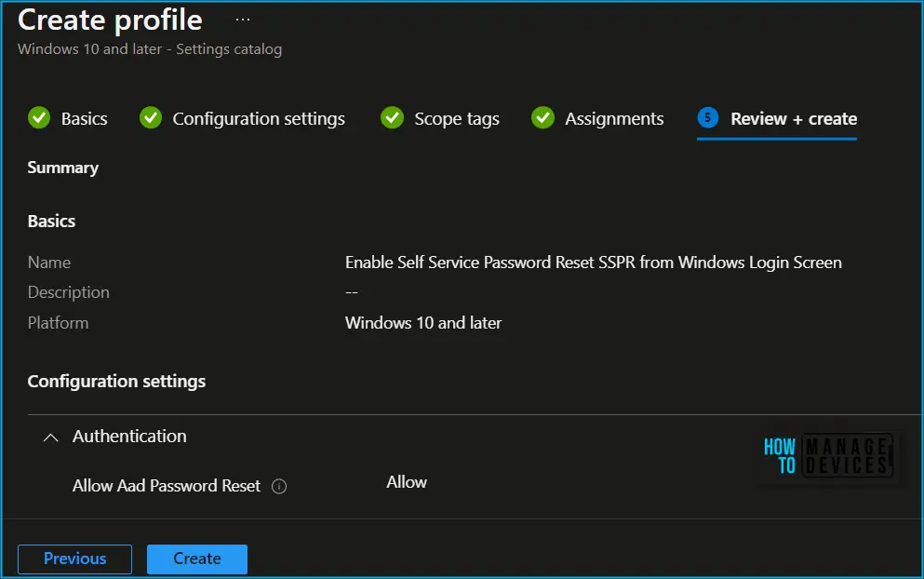Click the Description field label
Screen dimensions: 924x579
[x=68, y=292]
